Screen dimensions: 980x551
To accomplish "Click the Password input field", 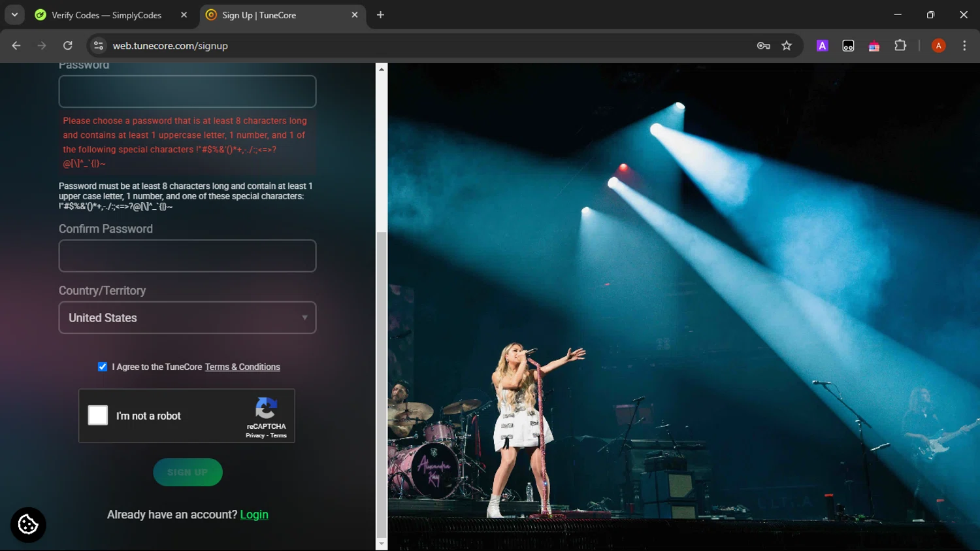I will (188, 92).
